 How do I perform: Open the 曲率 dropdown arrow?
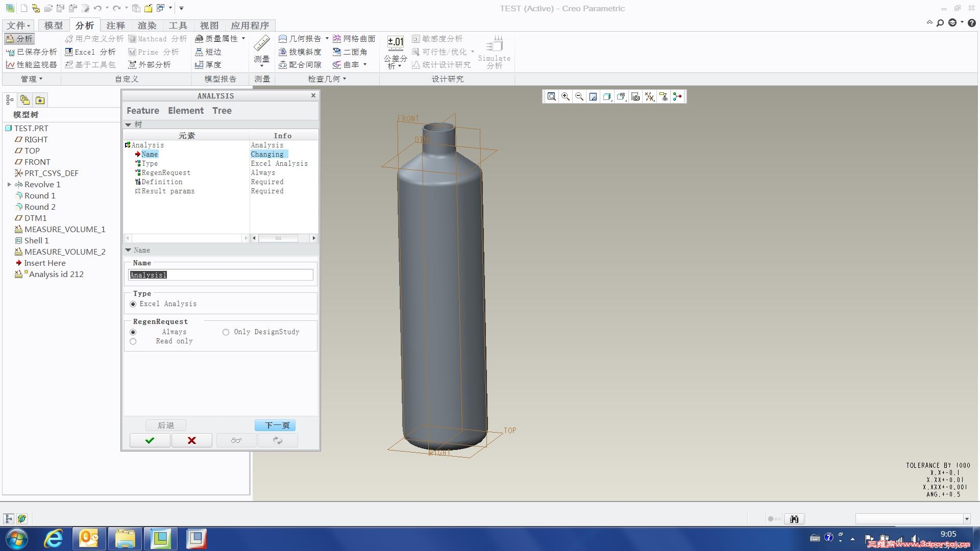(x=365, y=65)
